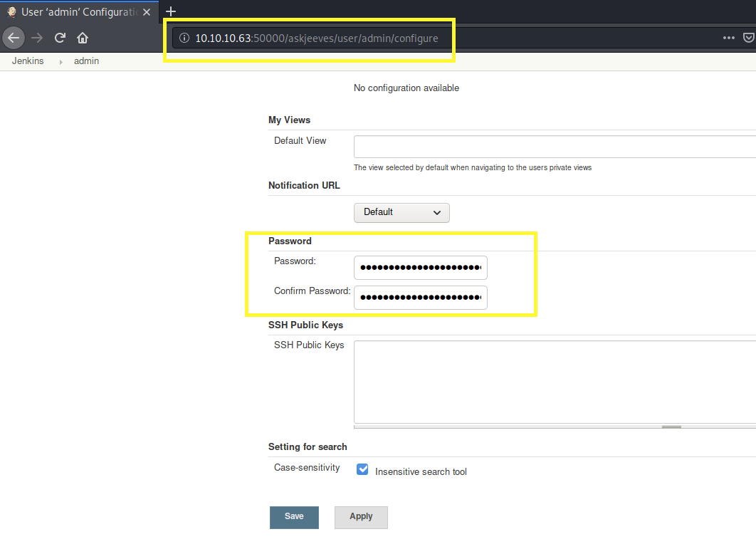Select the SSH Public Keys text area

coord(554,382)
